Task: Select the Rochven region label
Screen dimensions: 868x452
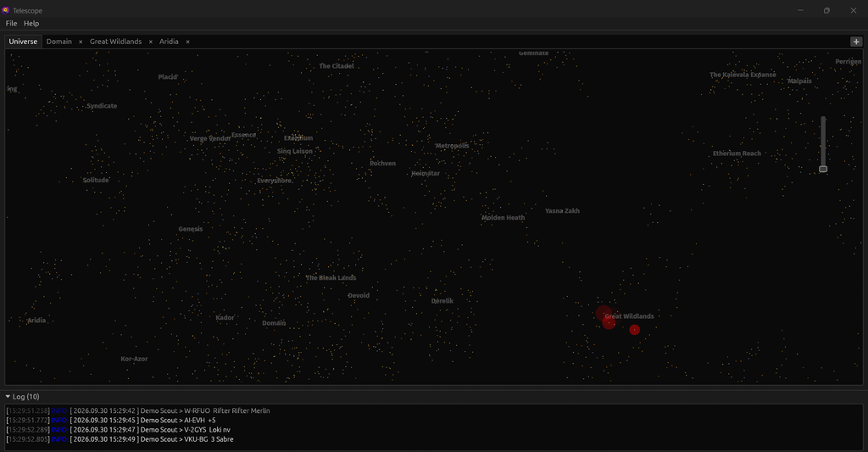Action: (382, 164)
